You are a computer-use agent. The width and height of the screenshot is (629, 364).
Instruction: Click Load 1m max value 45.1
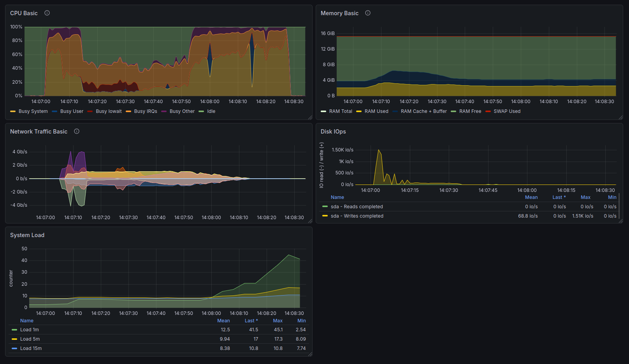tap(278, 330)
